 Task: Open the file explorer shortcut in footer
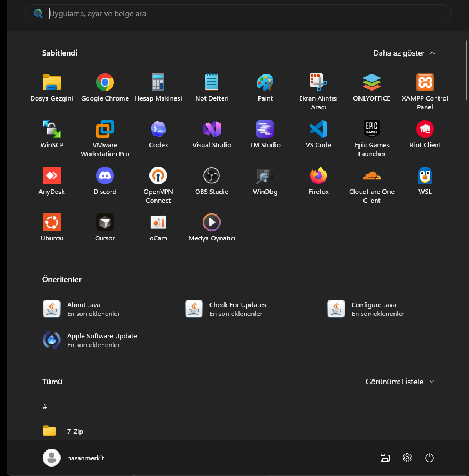pos(385,458)
